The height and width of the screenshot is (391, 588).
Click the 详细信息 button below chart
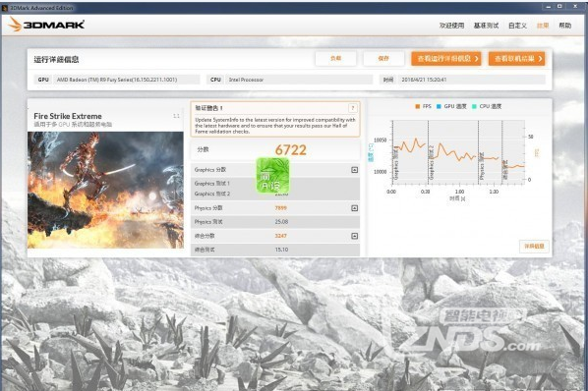click(534, 246)
